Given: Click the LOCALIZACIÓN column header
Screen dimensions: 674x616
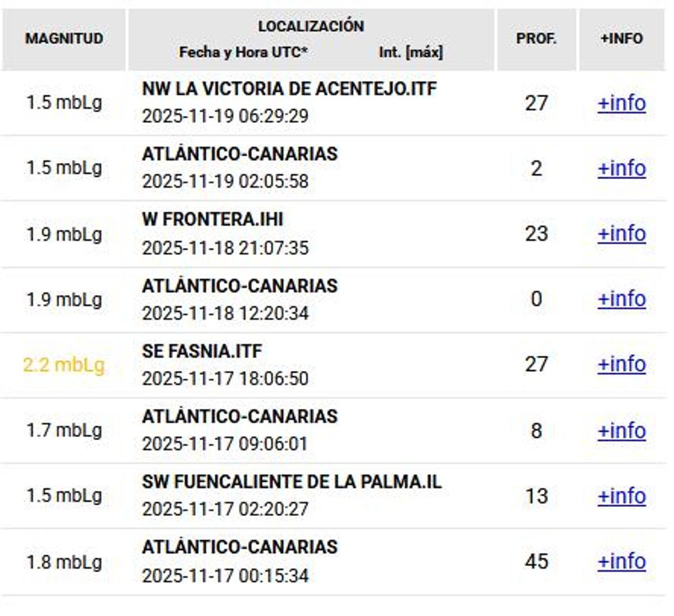Looking at the screenshot, I should (x=311, y=25).
